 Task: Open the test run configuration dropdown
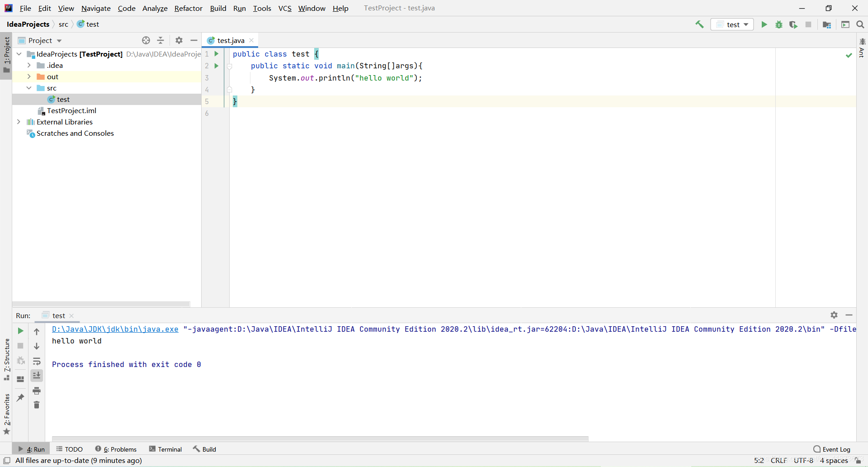click(x=732, y=24)
